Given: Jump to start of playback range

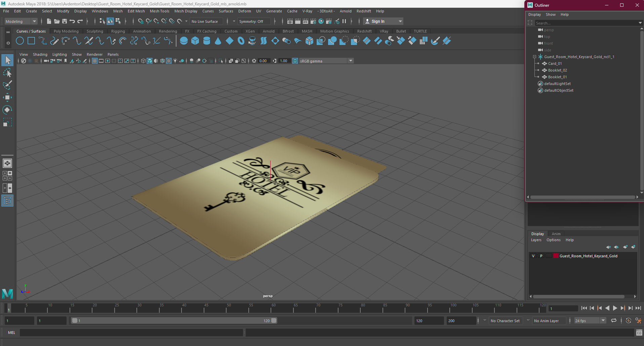Looking at the screenshot, I should [584, 308].
